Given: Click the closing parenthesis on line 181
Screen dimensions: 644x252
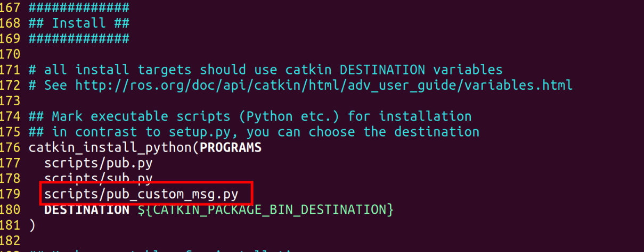Looking at the screenshot, I should pyautogui.click(x=32, y=225).
